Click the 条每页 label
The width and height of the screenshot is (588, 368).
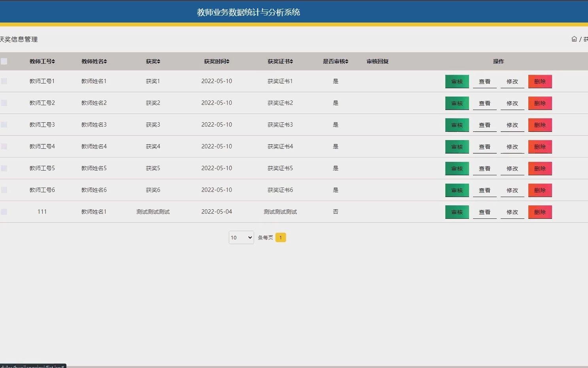[x=265, y=237]
